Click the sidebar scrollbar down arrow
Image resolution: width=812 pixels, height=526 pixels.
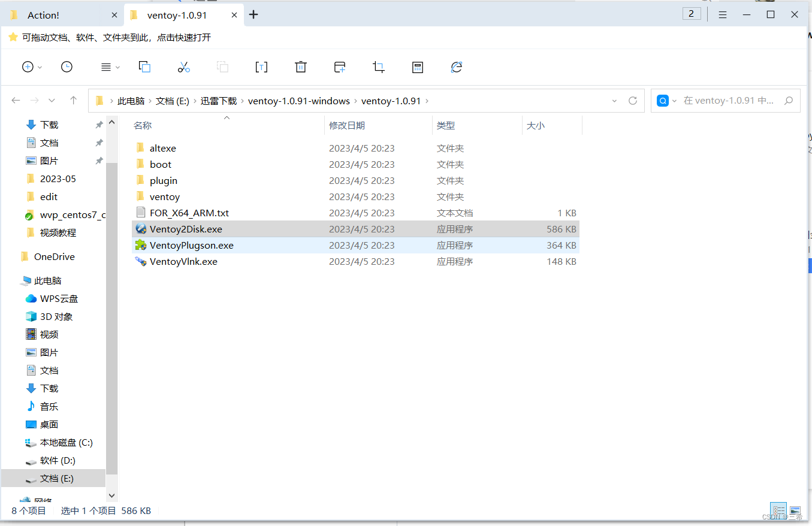pyautogui.click(x=111, y=495)
